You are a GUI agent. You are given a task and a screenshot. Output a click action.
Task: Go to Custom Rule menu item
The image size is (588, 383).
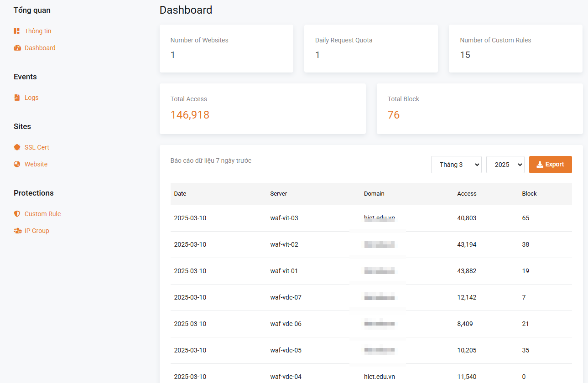42,214
